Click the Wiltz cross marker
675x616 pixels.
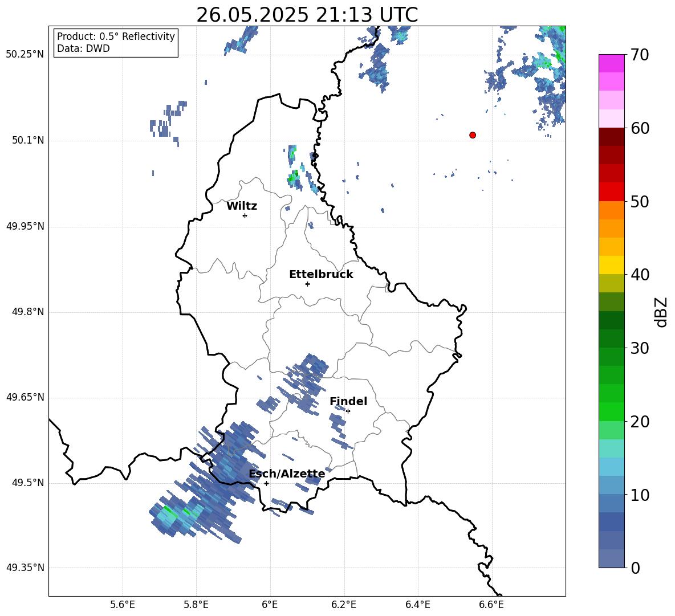pyautogui.click(x=245, y=215)
